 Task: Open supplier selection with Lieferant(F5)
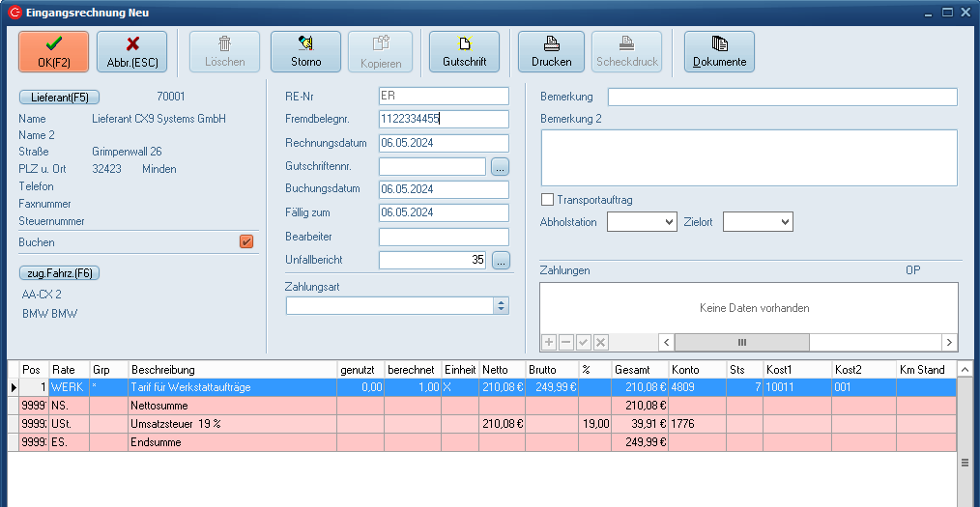(x=59, y=97)
